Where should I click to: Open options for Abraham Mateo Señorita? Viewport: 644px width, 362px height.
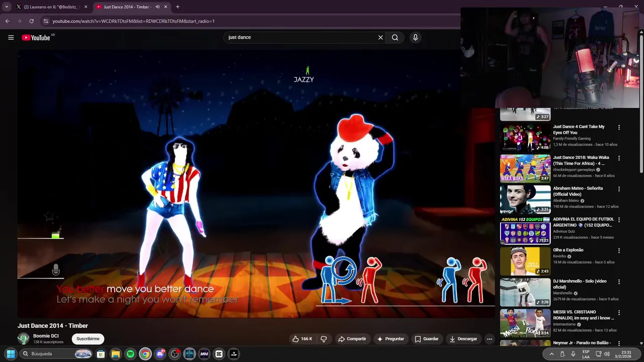click(619, 189)
